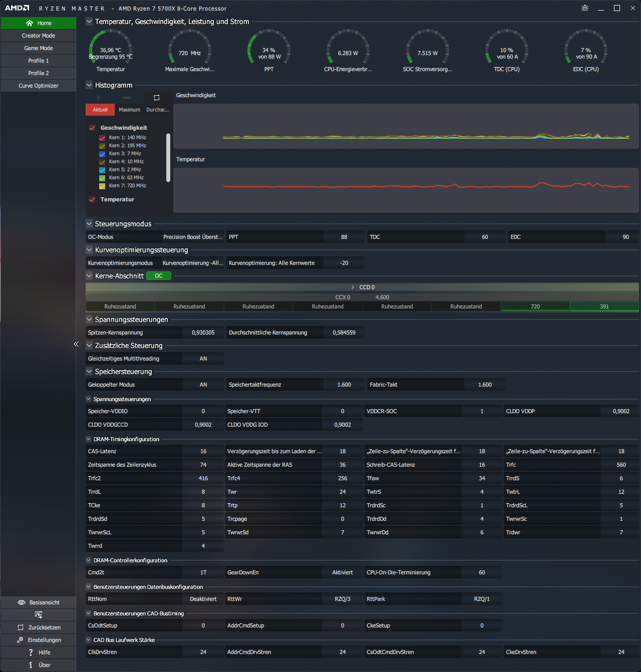Click the AMD logo in title bar
641x672 pixels.
(17, 8)
